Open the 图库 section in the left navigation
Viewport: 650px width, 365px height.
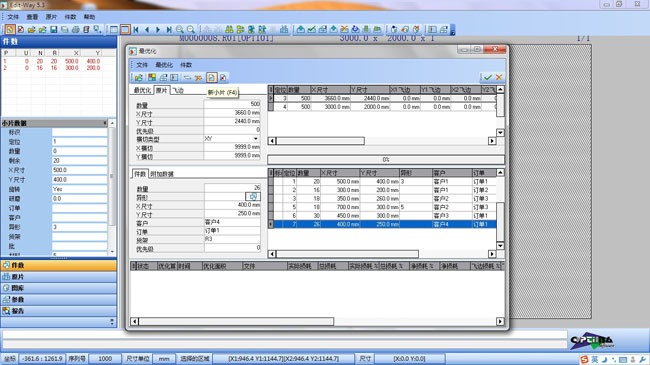(x=58, y=288)
